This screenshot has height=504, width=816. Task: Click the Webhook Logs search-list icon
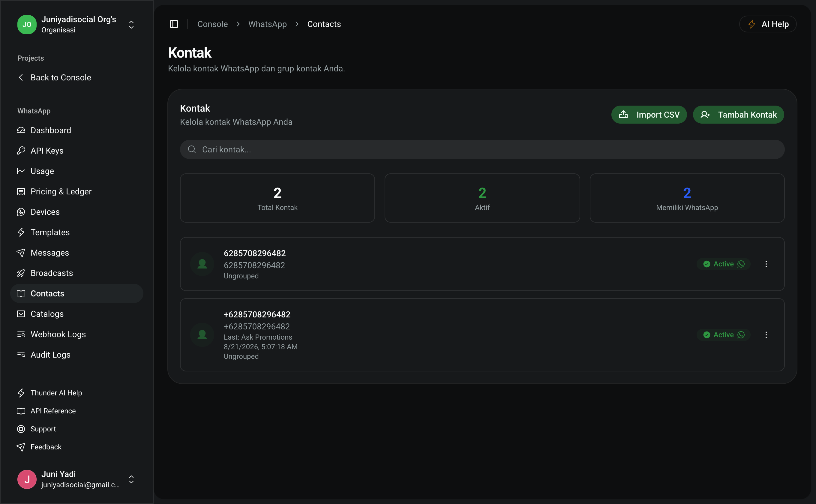21,334
